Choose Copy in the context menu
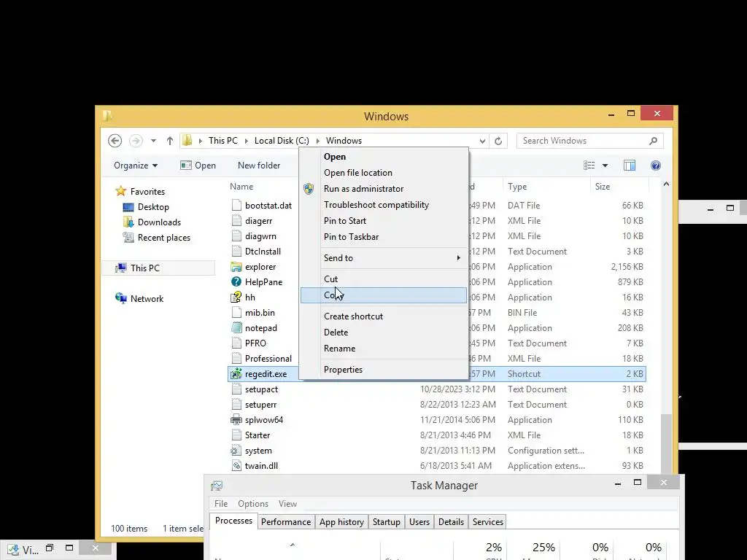 384,295
